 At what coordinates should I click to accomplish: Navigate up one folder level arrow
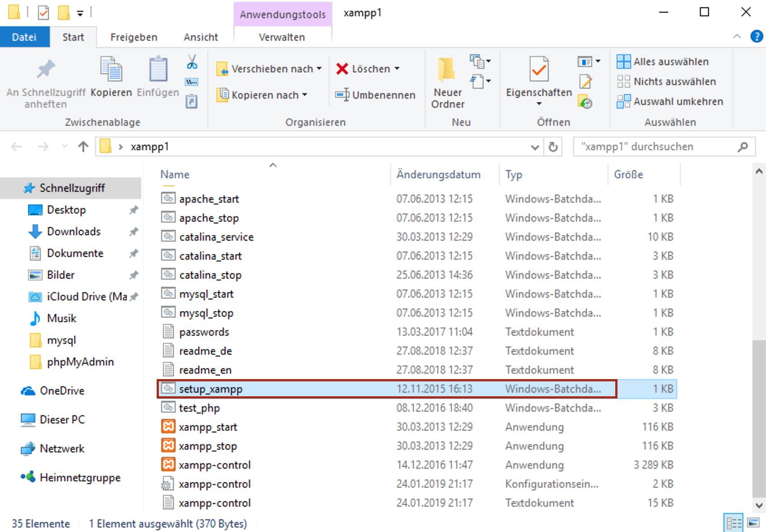coord(83,147)
